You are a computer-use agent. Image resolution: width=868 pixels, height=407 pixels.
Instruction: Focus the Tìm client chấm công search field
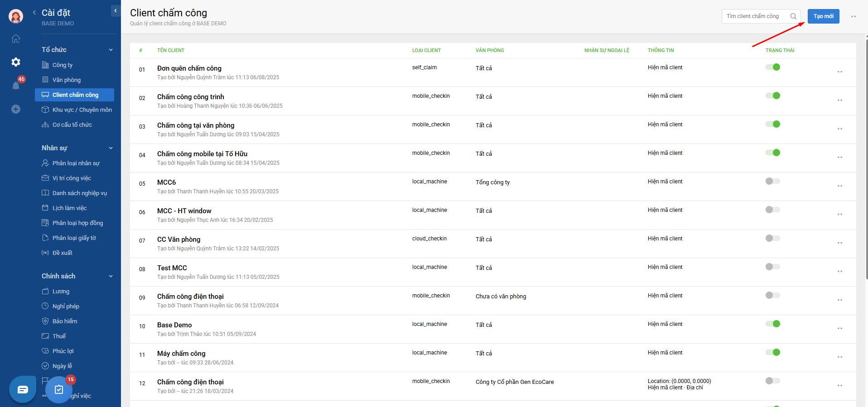[754, 16]
